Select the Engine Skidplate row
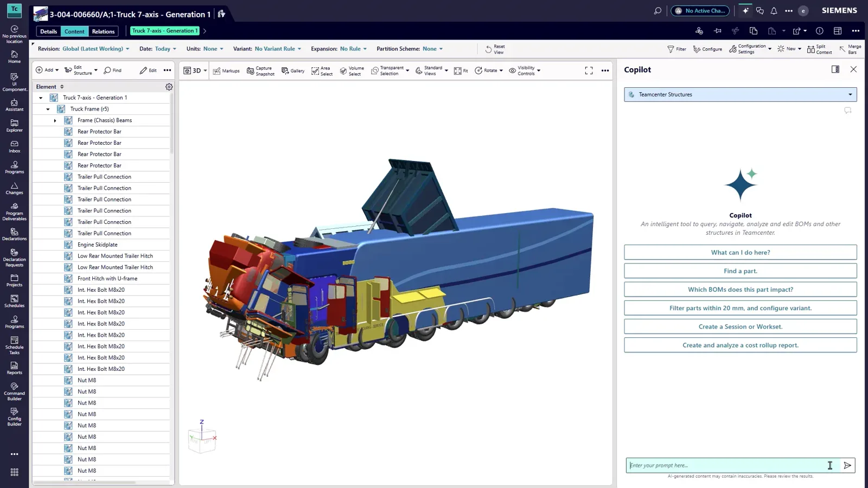This screenshot has width=868, height=488. click(101, 245)
